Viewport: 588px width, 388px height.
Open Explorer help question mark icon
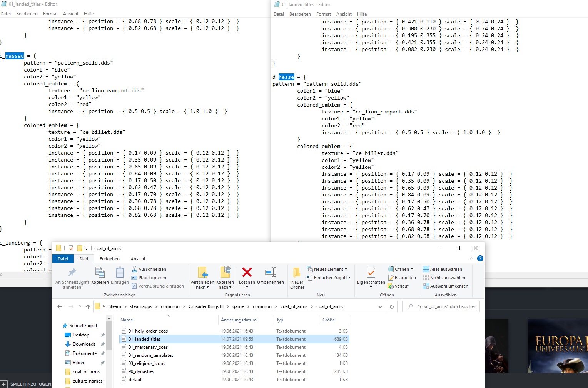480,258
